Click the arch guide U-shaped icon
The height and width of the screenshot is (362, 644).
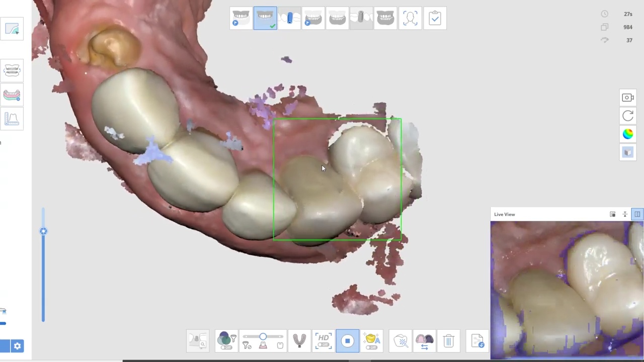(x=299, y=341)
